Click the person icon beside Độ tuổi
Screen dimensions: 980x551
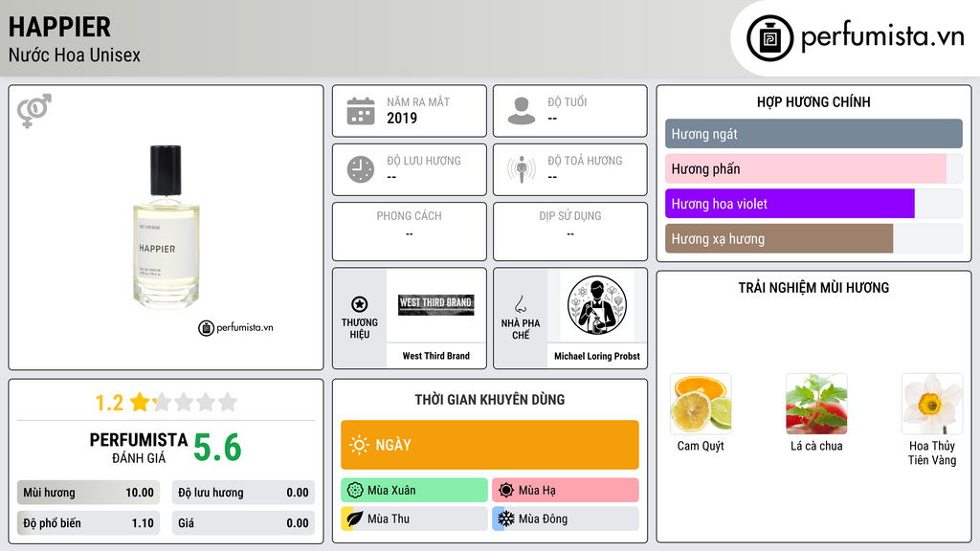[522, 111]
